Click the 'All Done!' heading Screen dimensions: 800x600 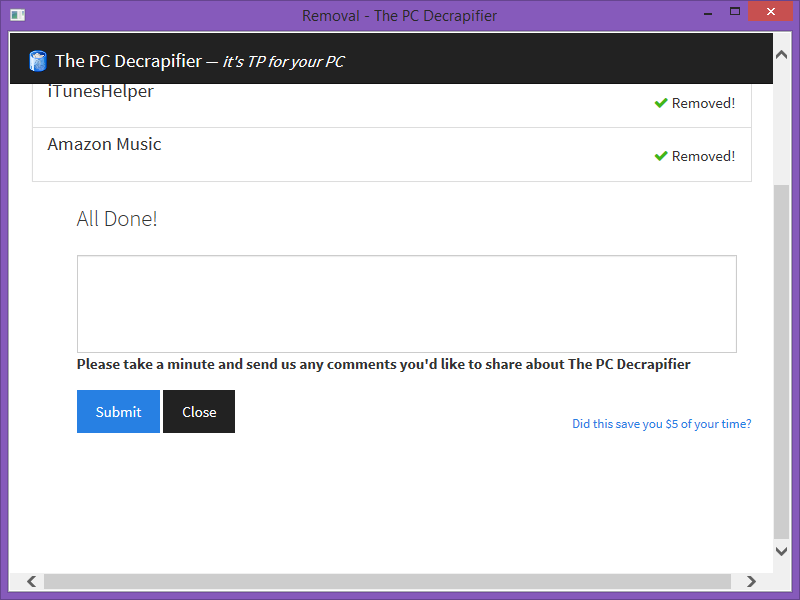point(117,219)
